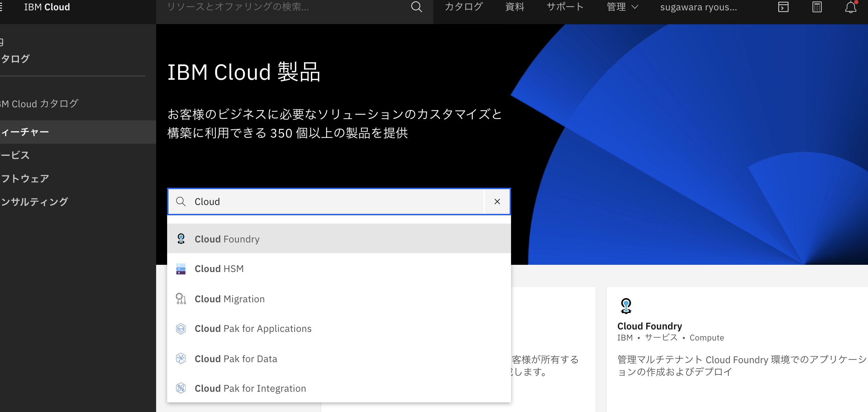Select Cloud Foundry from the suggestion list
Viewport: 868px width, 412px height.
(x=227, y=239)
